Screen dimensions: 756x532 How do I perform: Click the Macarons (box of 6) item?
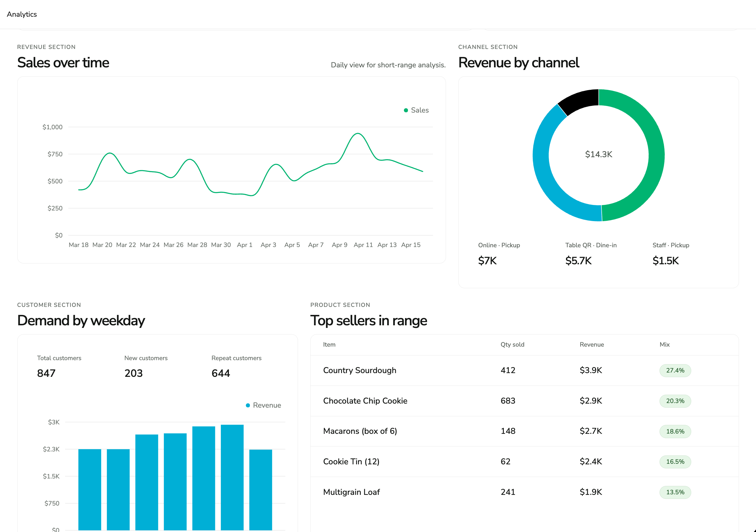click(x=360, y=431)
